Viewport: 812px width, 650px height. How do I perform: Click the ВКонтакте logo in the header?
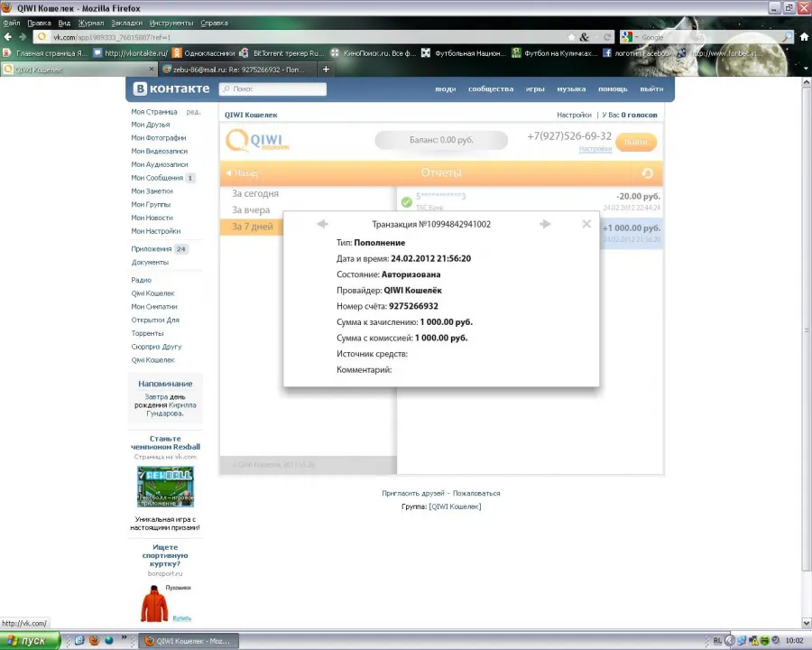171,88
